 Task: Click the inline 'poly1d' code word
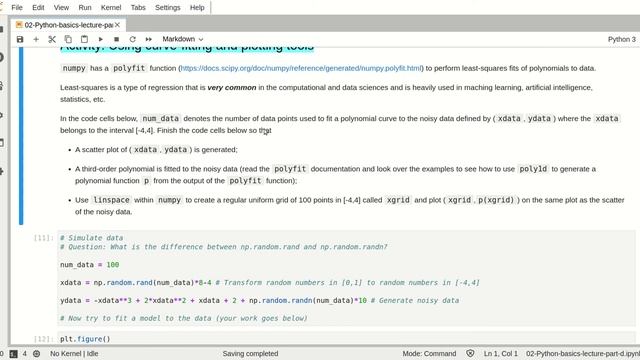[x=533, y=169]
